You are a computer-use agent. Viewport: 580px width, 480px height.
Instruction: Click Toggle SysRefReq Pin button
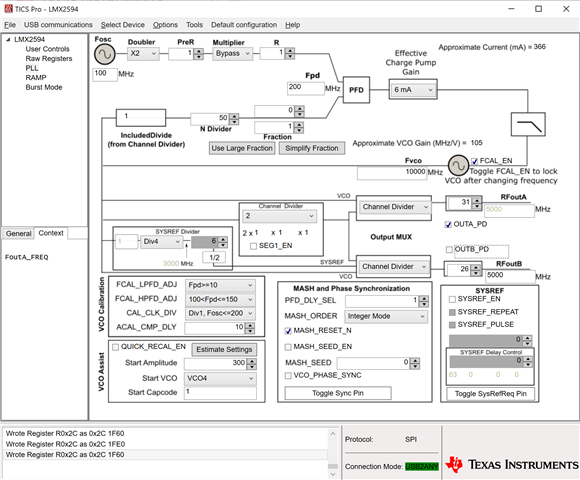pyautogui.click(x=490, y=394)
